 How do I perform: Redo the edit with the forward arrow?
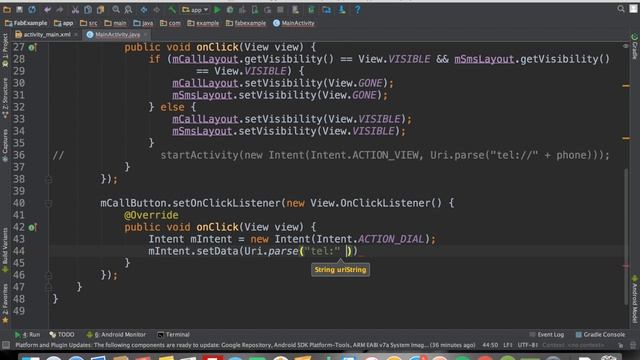click(60, 9)
